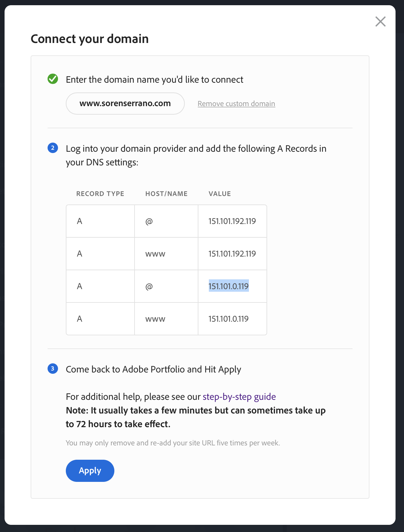
Task: Click the Remove custom domain link
Action: (236, 104)
